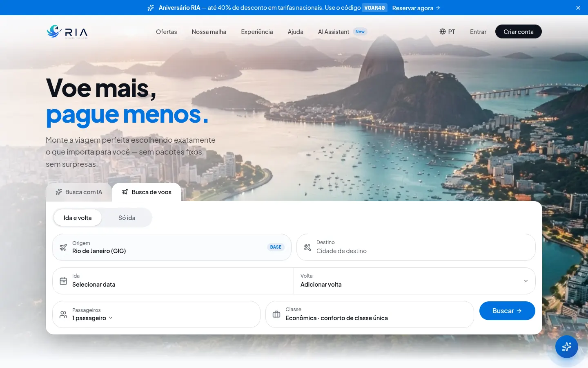588x368 pixels.
Task: Click the landing plane icon in Destino
Action: [307, 247]
